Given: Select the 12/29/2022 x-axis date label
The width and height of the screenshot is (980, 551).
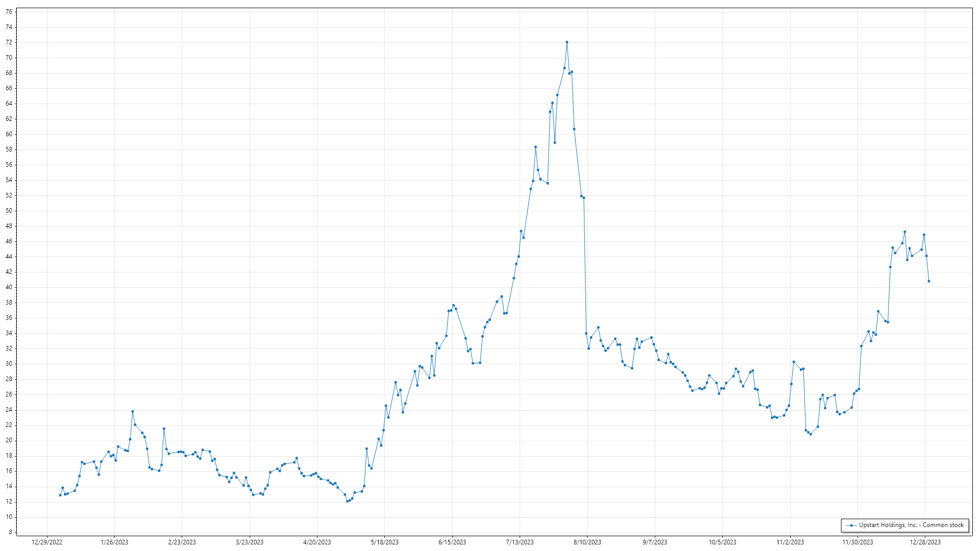Looking at the screenshot, I should [47, 542].
